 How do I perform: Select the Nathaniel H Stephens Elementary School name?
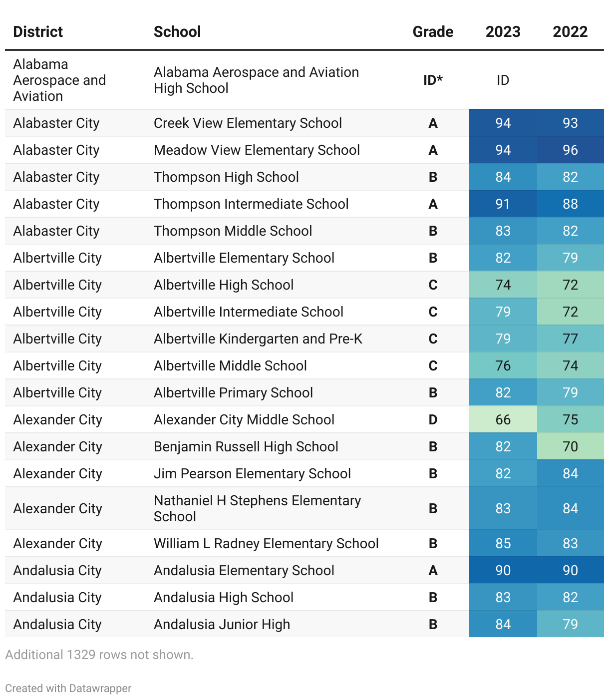coord(257,509)
